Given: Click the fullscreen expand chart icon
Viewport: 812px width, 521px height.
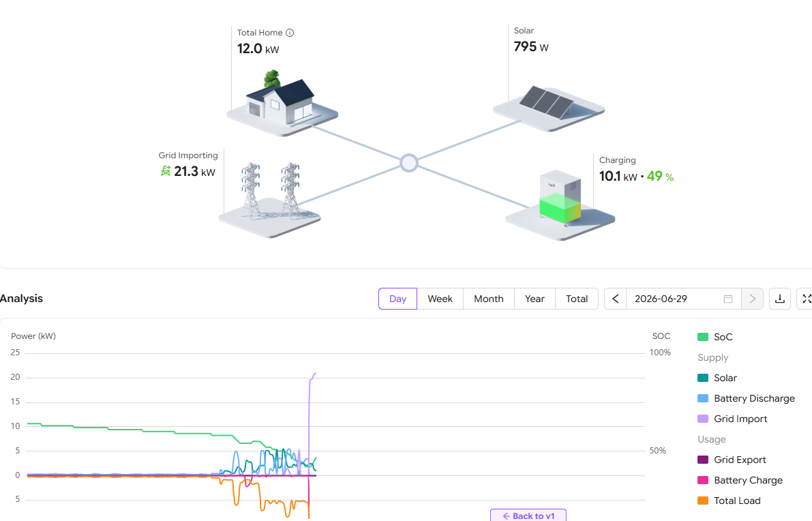Looking at the screenshot, I should (806, 299).
